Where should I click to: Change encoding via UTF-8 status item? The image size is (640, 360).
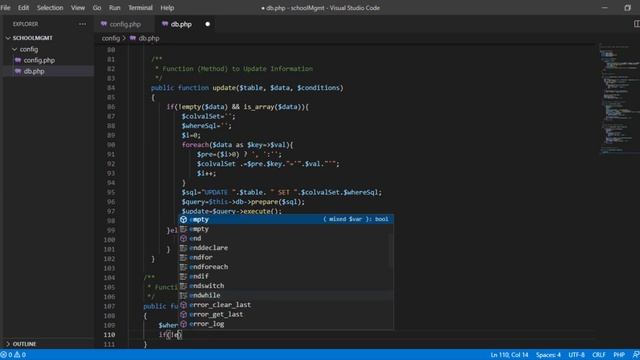[576, 355]
